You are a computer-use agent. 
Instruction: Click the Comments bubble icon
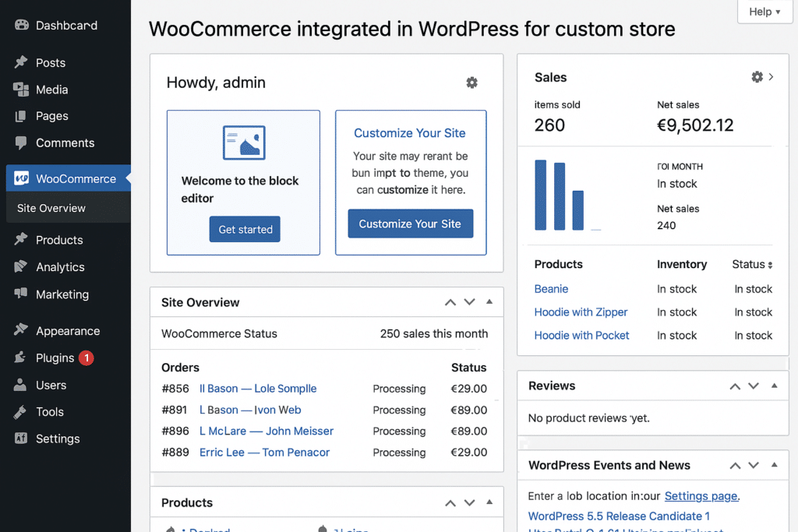tap(21, 143)
